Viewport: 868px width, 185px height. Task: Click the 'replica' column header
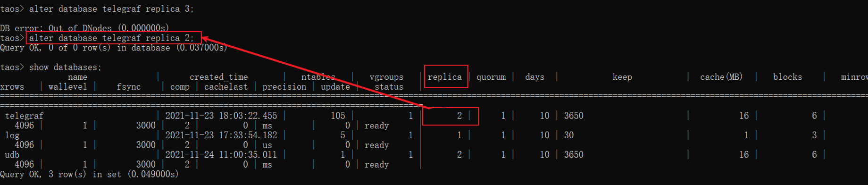click(x=444, y=77)
